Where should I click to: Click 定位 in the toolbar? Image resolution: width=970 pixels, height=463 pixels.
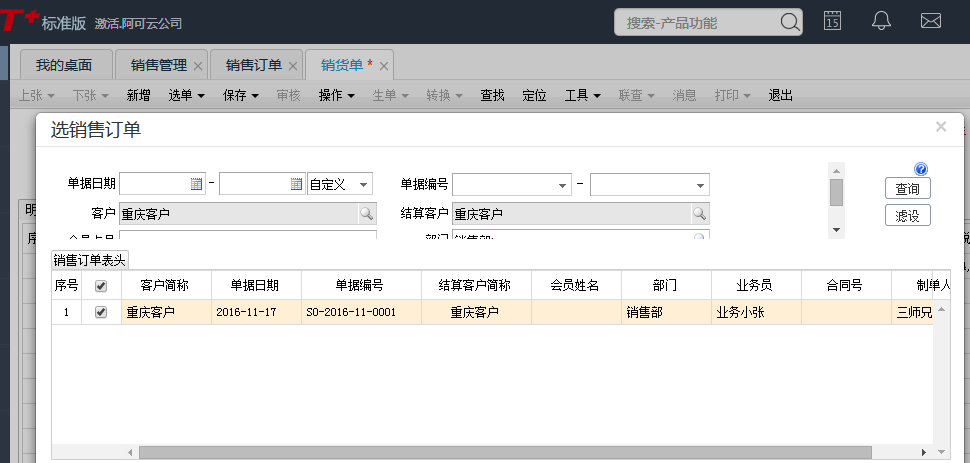[x=534, y=95]
